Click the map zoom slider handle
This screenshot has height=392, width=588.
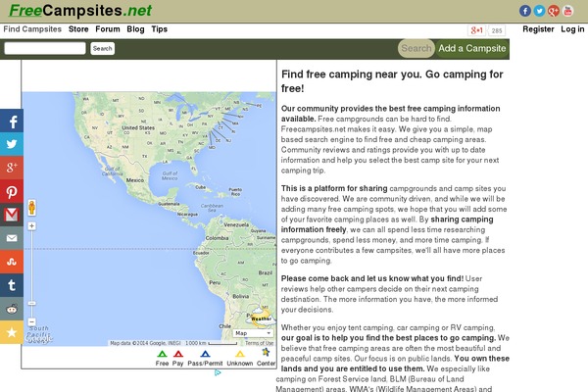tap(32, 303)
